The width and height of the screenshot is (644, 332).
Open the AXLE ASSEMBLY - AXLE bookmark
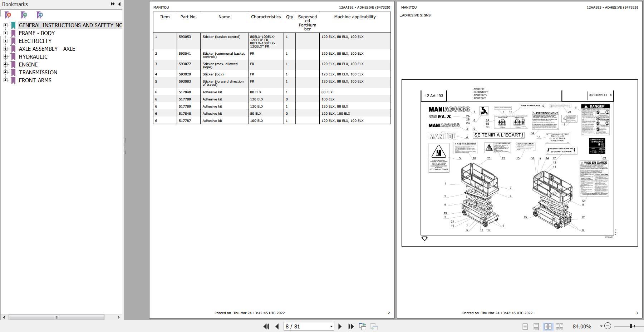point(47,49)
